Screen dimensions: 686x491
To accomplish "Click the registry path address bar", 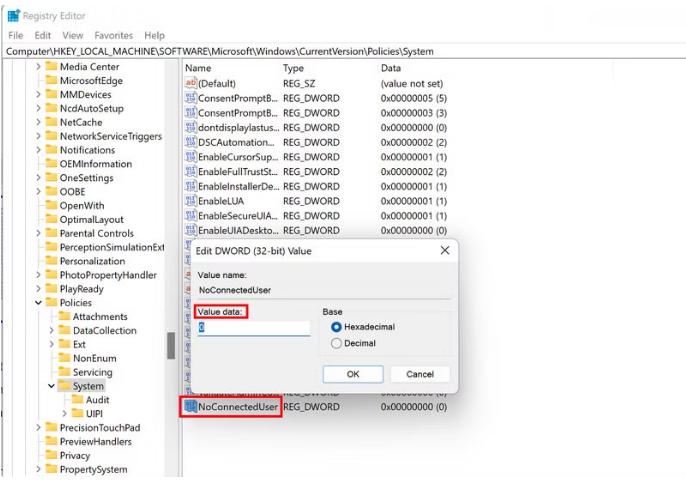I will coord(343,51).
